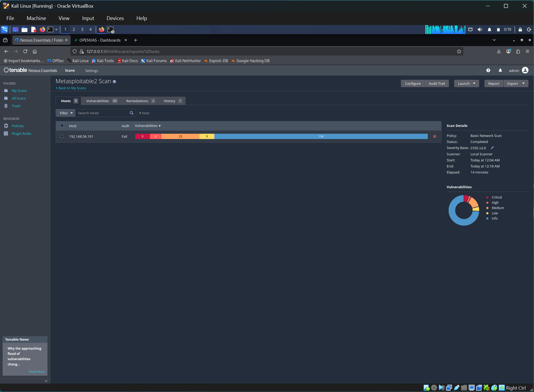This screenshot has height=392, width=534.
Task: Follow the Back to My Scans link
Action: tap(71, 88)
